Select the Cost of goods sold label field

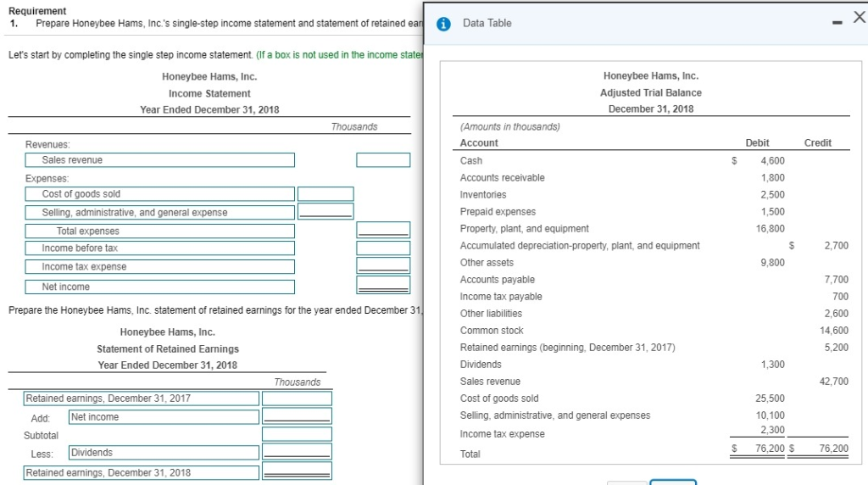160,194
